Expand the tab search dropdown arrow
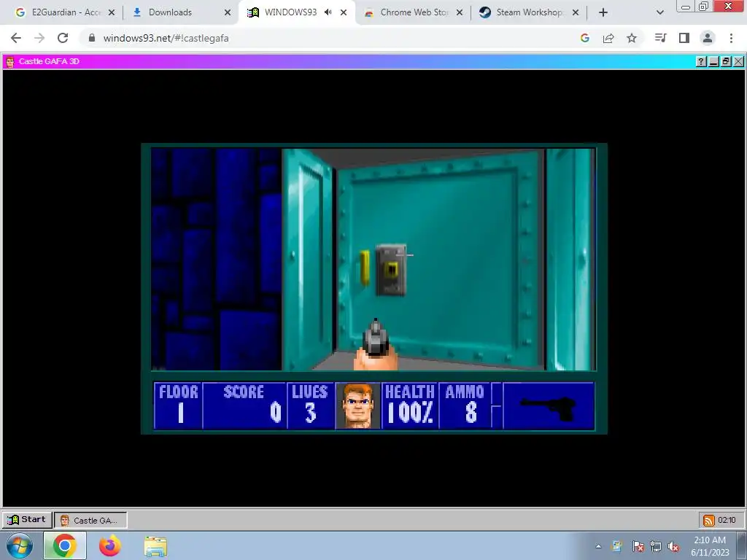This screenshot has height=560, width=747. pyautogui.click(x=659, y=13)
